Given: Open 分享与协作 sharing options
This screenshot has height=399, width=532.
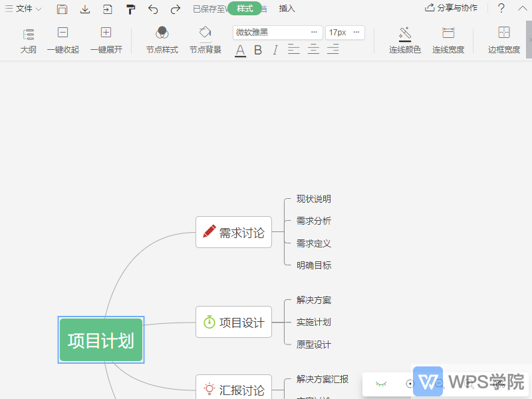Looking at the screenshot, I should pyautogui.click(x=452, y=8).
